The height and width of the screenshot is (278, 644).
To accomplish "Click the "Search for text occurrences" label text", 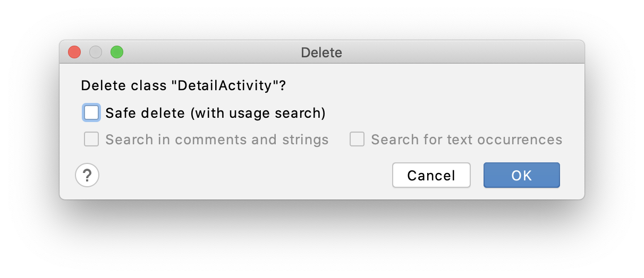I will (x=467, y=140).
